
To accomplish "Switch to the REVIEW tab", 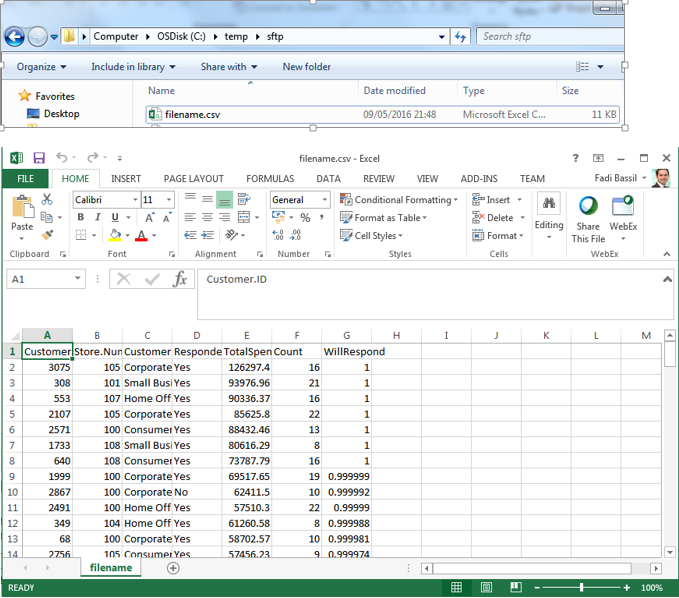I will (379, 178).
